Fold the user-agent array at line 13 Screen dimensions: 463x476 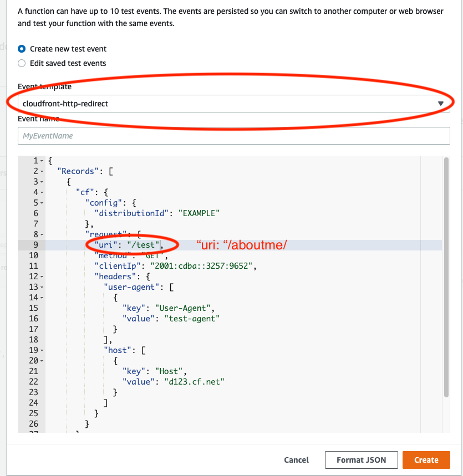pyautogui.click(x=42, y=287)
